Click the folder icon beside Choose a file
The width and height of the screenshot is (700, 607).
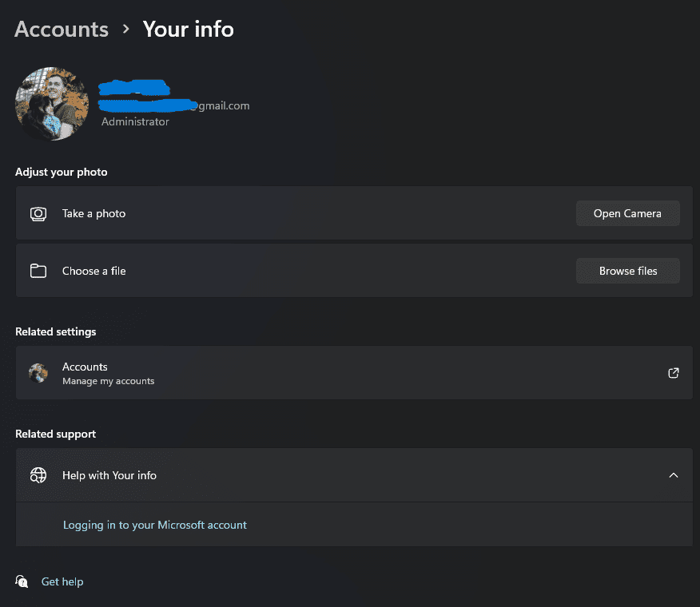tap(38, 271)
